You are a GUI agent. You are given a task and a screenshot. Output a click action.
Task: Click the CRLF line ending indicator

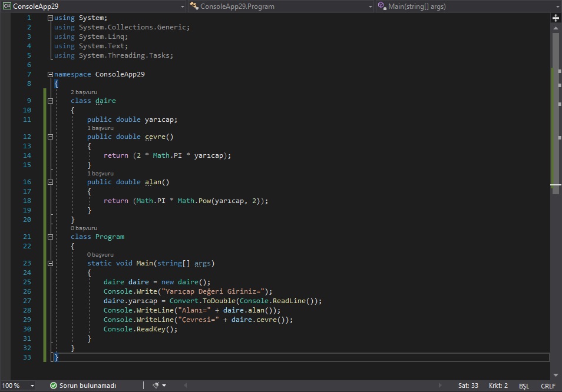pos(548,386)
